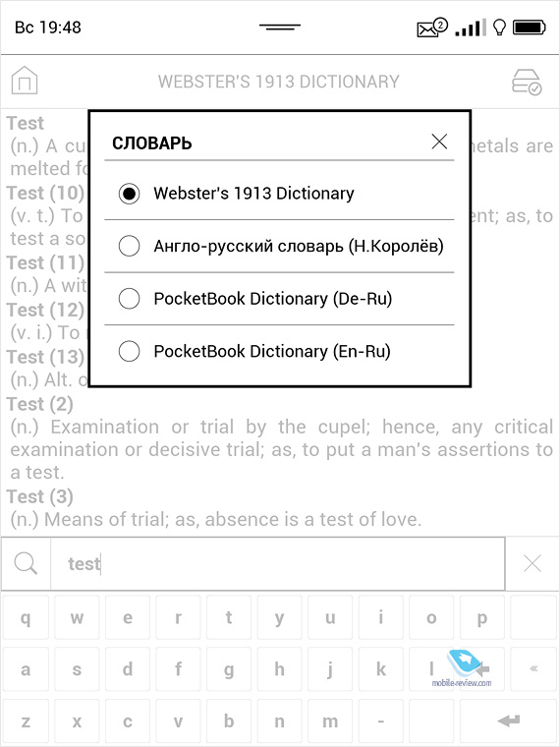Viewport: 560px width, 747px height.
Task: Tap the m key
Action: [330, 720]
